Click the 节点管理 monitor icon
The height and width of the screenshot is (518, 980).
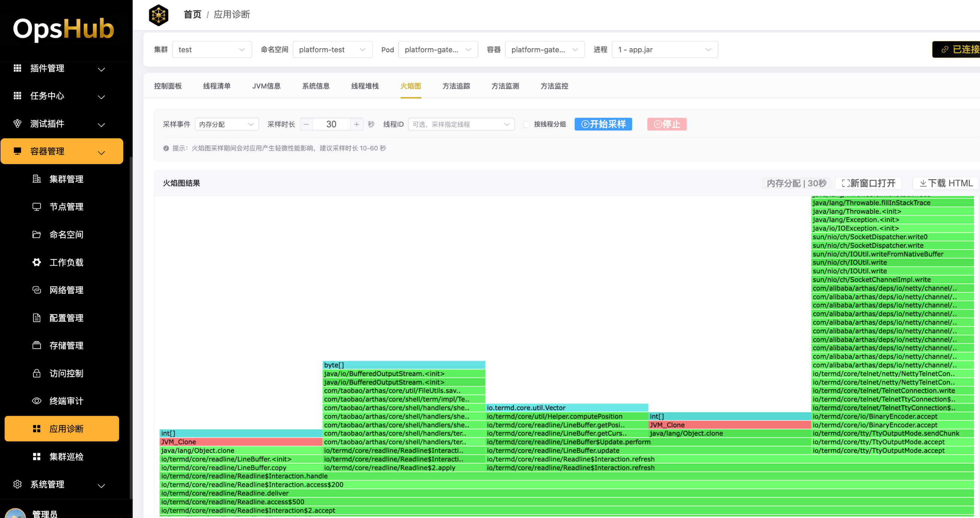coord(36,207)
